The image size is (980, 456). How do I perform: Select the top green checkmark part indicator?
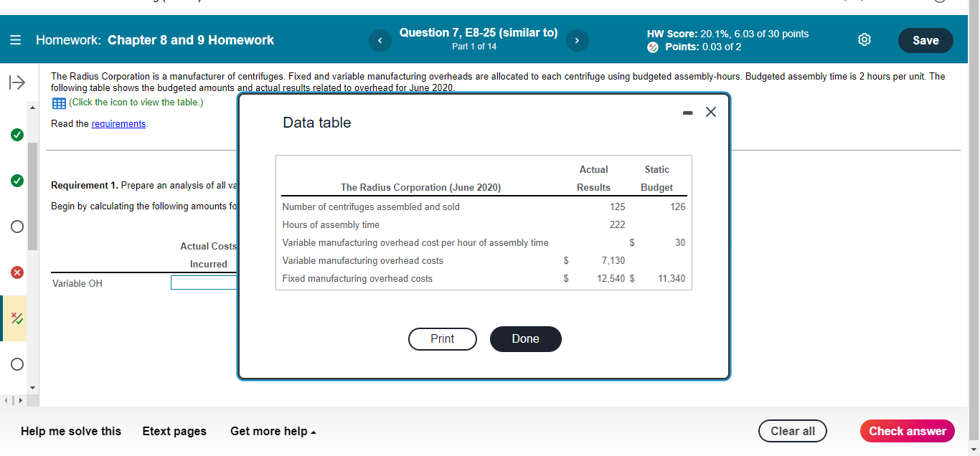[x=16, y=134]
